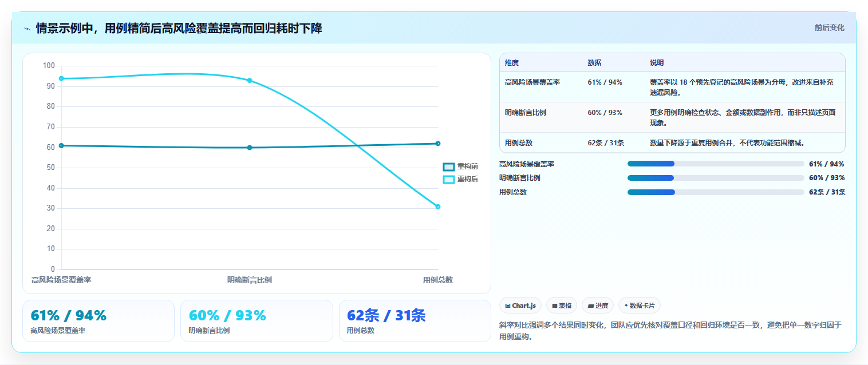Click the 61% / 94% stat card
The height and width of the screenshot is (365, 868).
[x=98, y=321]
